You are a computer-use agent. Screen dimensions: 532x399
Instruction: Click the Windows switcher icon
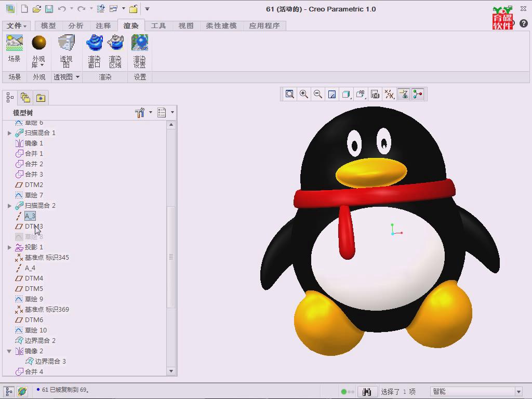tap(113, 9)
